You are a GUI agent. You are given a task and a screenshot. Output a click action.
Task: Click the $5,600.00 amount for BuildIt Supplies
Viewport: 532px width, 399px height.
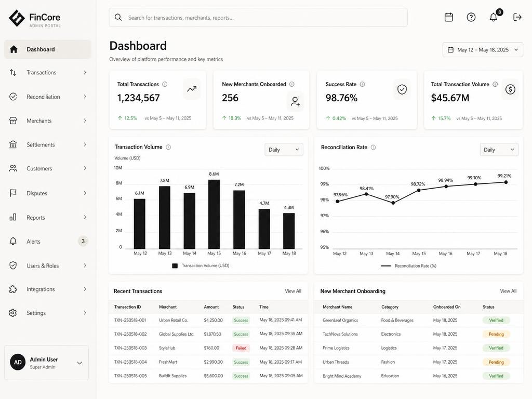tap(214, 376)
